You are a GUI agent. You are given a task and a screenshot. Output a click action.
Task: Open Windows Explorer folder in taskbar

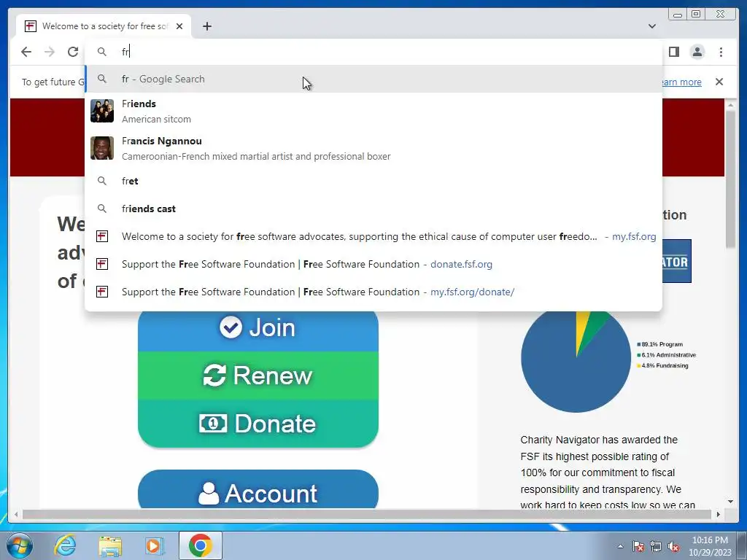click(x=110, y=545)
